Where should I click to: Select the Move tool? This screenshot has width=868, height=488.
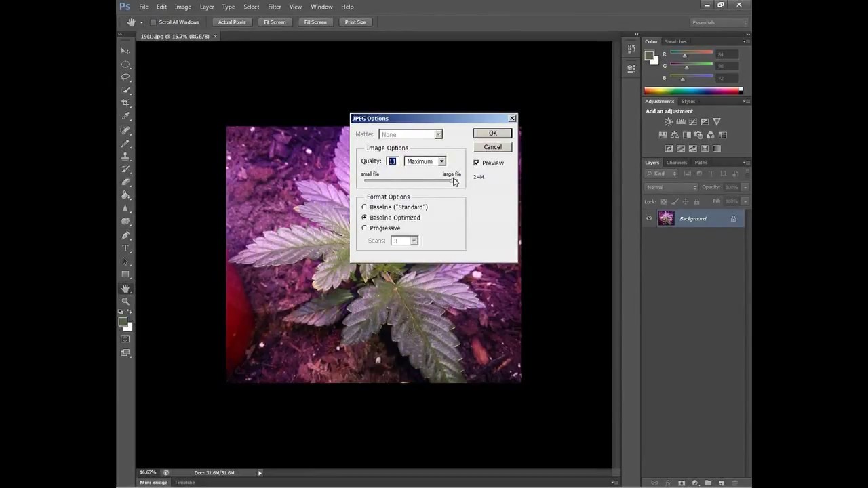tap(125, 51)
